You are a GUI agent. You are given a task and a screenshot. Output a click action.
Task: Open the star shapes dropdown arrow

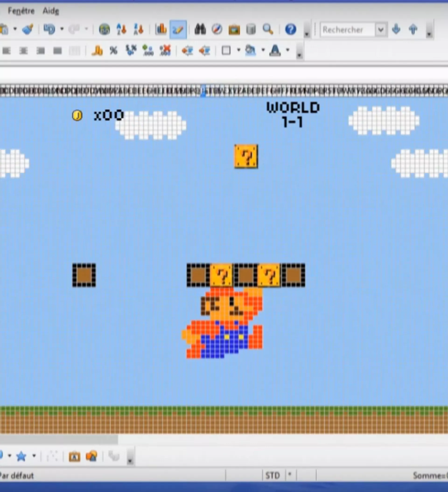34,455
